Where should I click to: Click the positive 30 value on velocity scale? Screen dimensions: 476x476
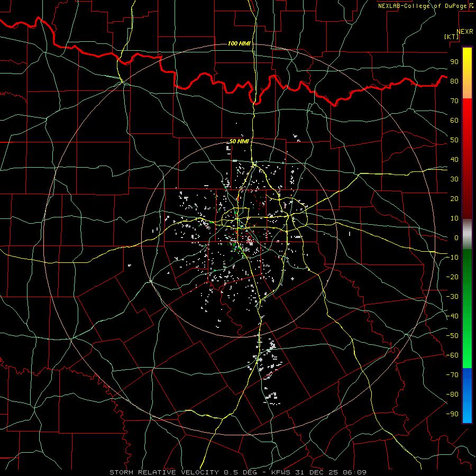click(x=454, y=179)
